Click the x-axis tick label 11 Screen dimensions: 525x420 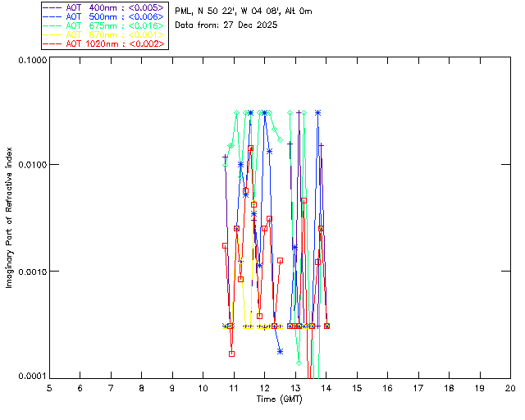[234, 388]
